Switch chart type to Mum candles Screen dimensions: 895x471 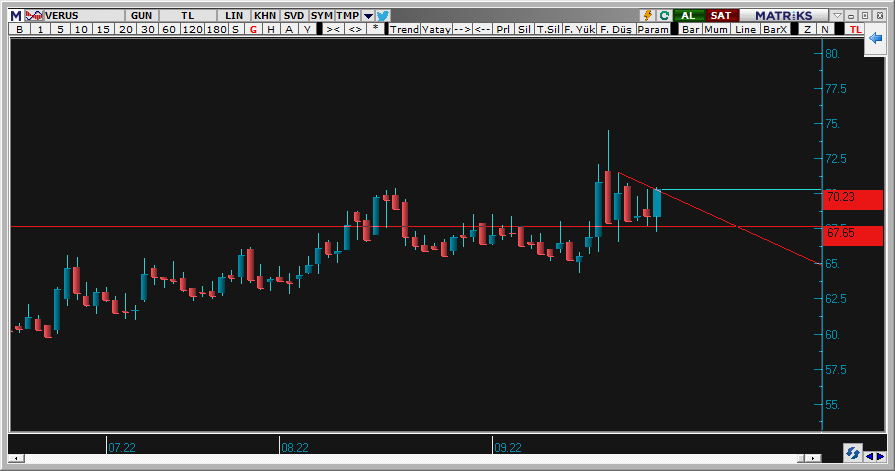click(716, 29)
